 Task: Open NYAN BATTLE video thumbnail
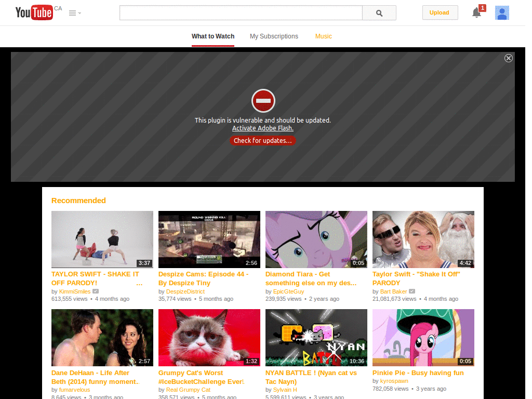[x=316, y=338]
